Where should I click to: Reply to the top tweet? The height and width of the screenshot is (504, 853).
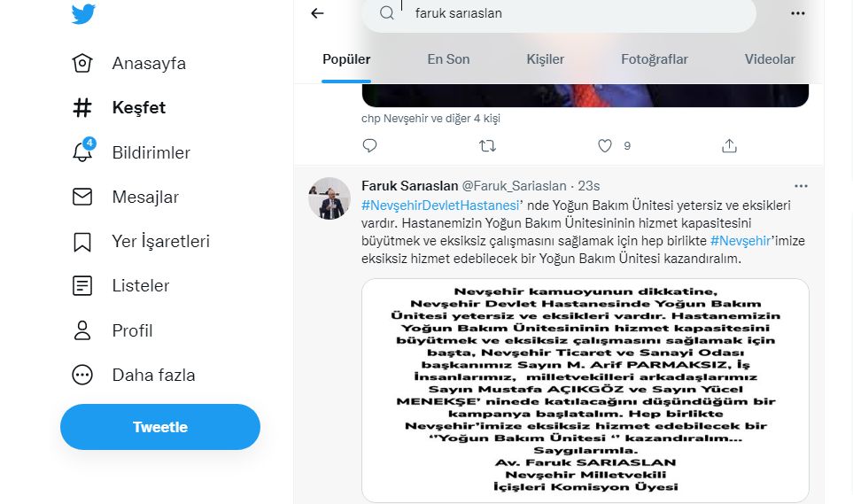pyautogui.click(x=370, y=145)
